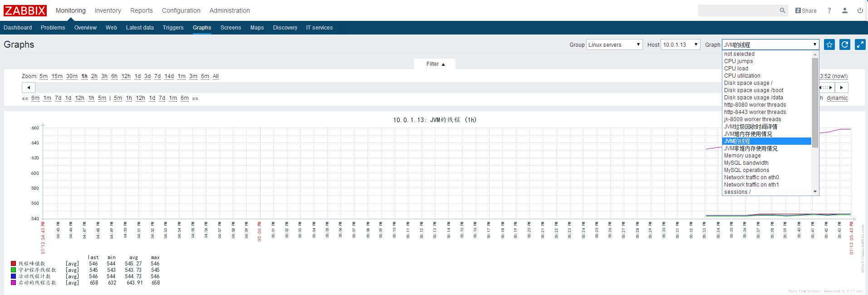868x295 pixels.
Task: Add graph to favourites star icon
Action: (829, 44)
